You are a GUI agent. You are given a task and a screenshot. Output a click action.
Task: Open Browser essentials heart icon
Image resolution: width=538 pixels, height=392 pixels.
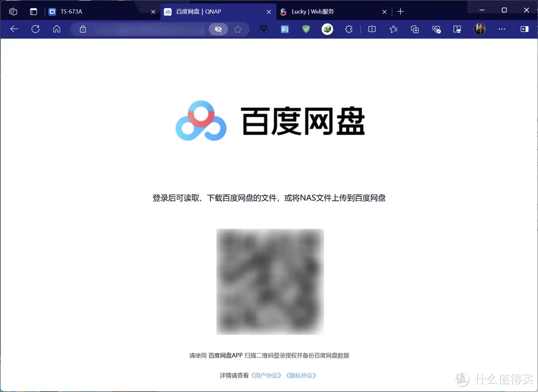436,29
